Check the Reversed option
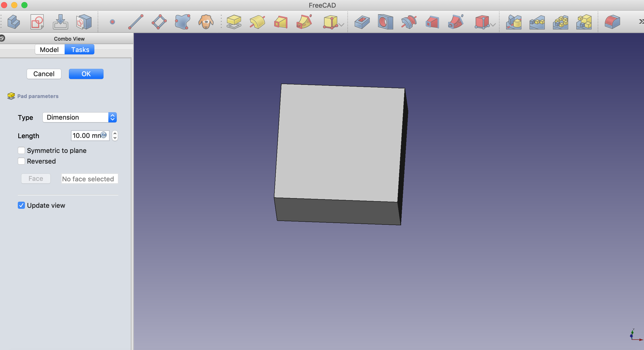The height and width of the screenshot is (350, 644). 21,161
